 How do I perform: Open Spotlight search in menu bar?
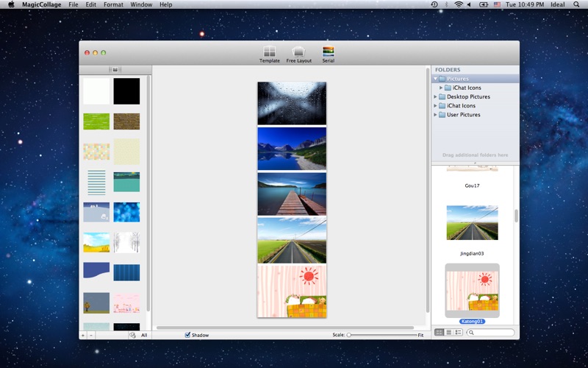coord(576,4)
